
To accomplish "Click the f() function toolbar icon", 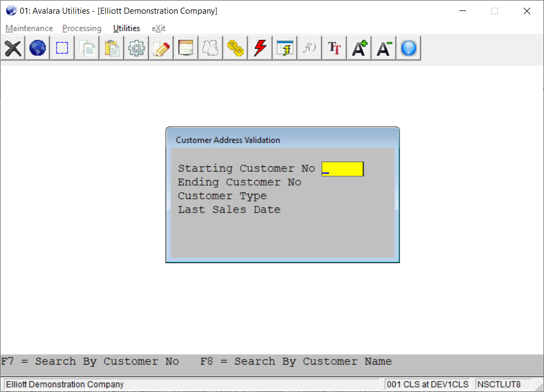I will coord(309,48).
